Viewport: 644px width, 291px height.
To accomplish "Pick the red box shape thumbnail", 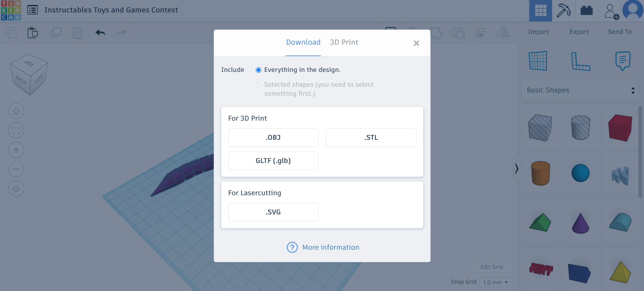I will [x=620, y=128].
